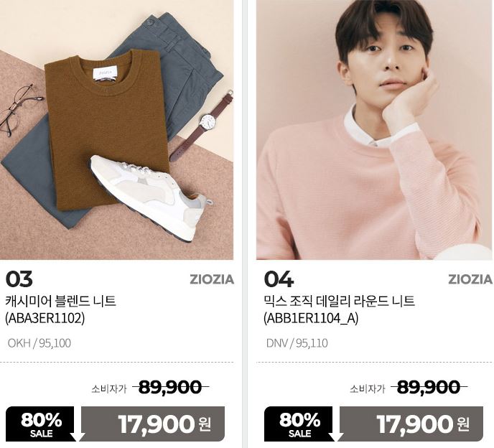The width and height of the screenshot is (494, 448).
Task: Click the 소비자가 label on item 03
Action: [109, 389]
